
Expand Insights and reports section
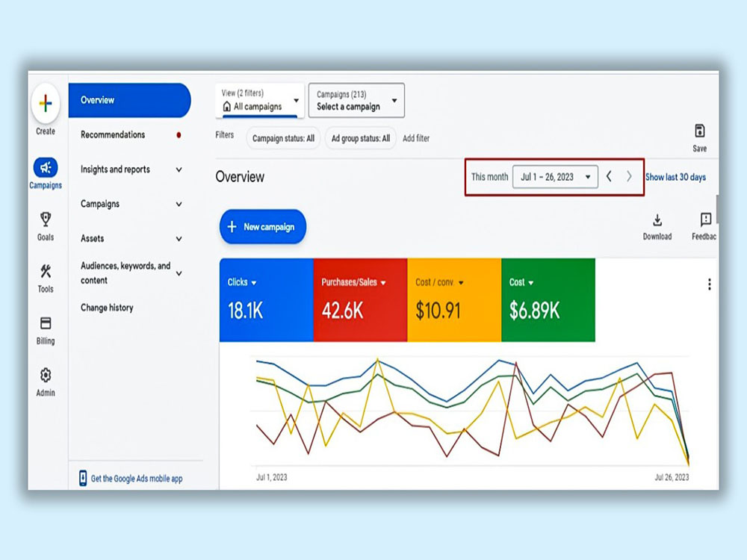tap(179, 169)
